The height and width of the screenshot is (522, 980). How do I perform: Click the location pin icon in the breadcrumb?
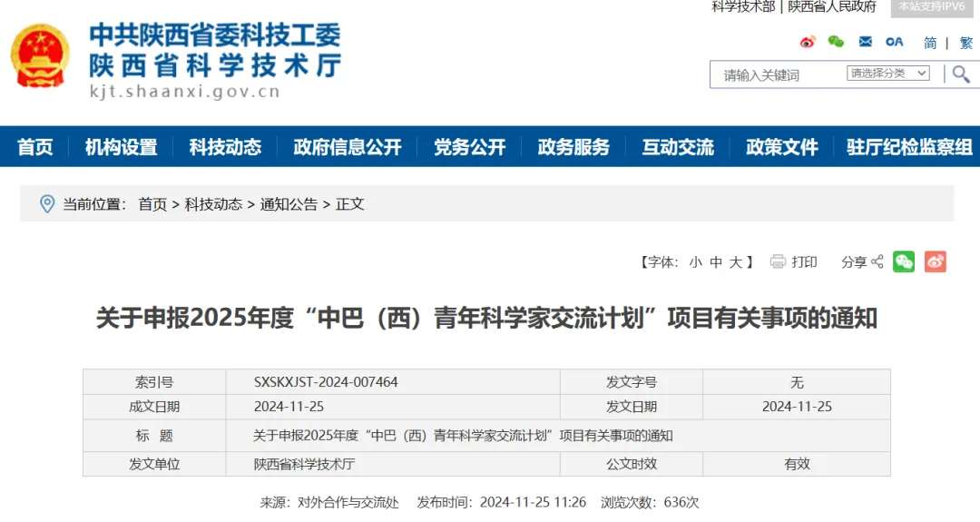coord(47,203)
